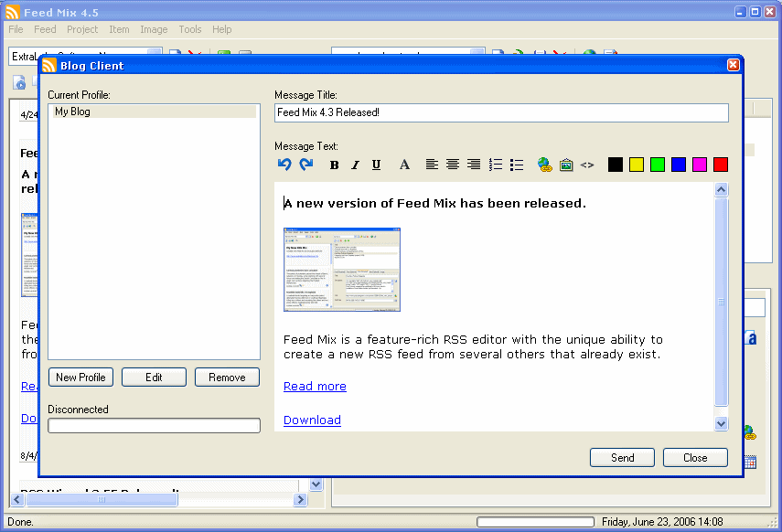Click the Close button in Blog Client

pos(695,458)
